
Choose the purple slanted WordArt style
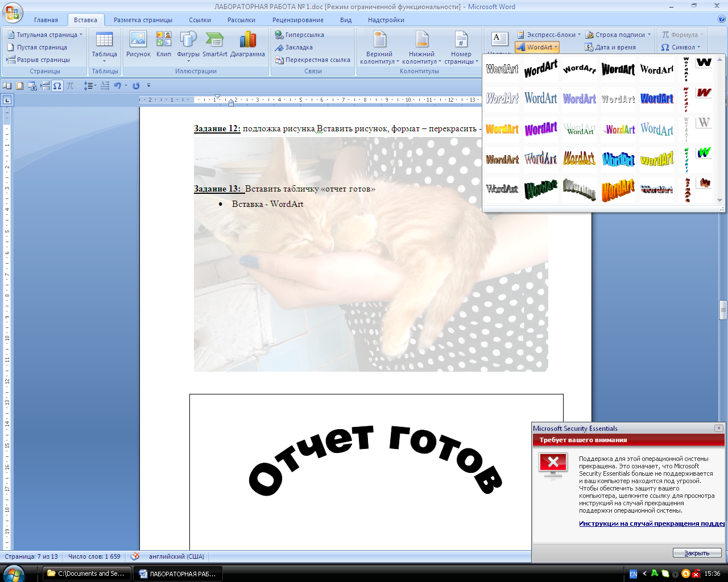pos(541,129)
